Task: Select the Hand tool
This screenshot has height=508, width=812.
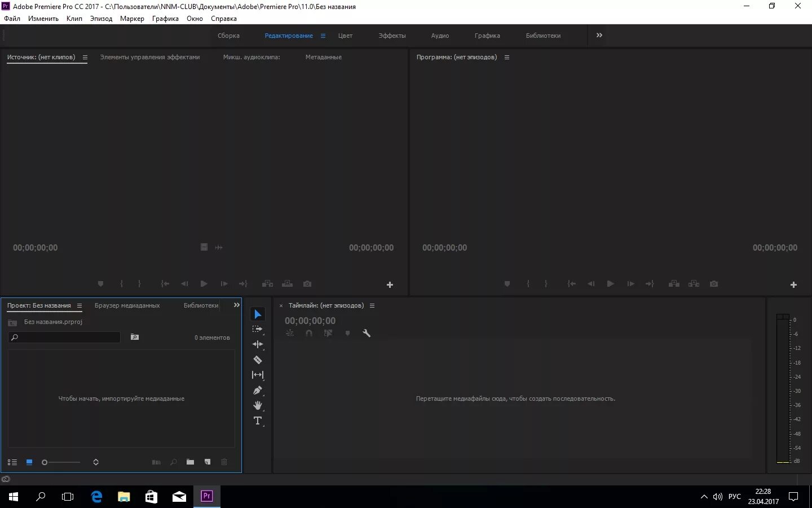Action: pos(258,405)
